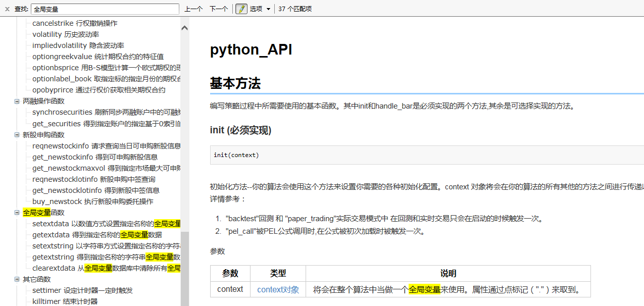
Task: Click the highlighted 全局变量 in table description
Action: [425, 290]
